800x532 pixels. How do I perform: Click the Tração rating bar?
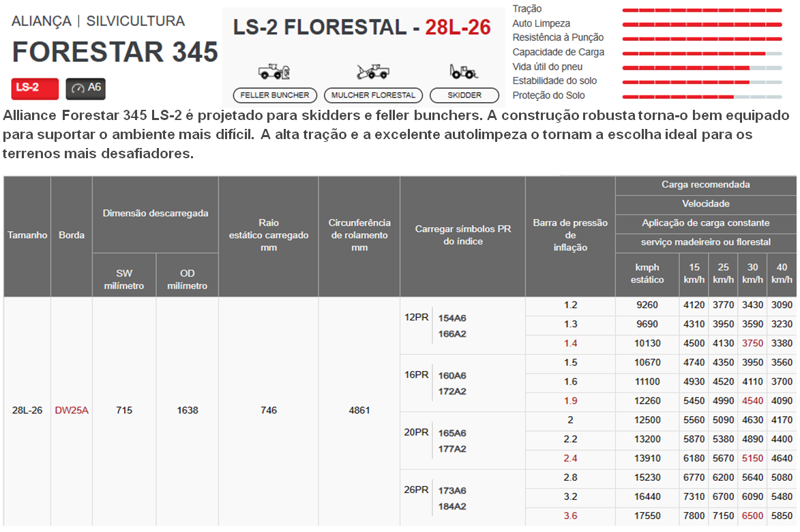[x=702, y=10]
